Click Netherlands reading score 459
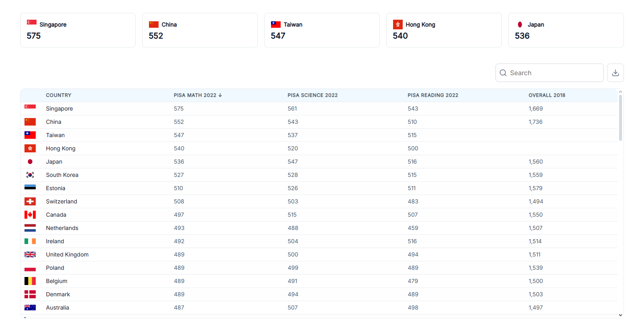The image size is (644, 320). tap(413, 228)
